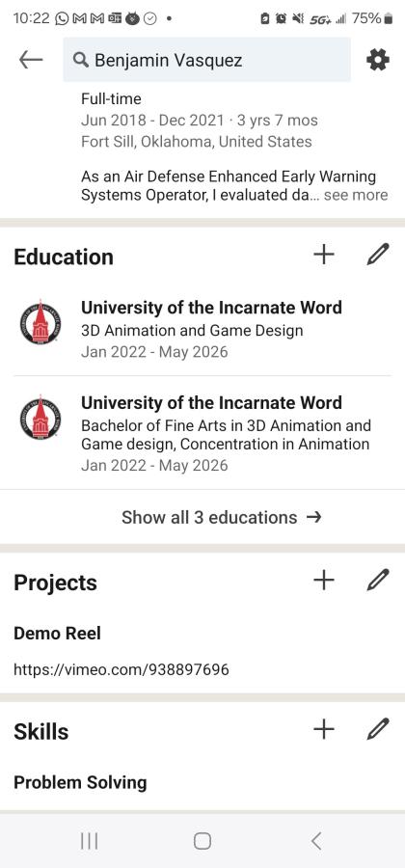Image resolution: width=405 pixels, height=868 pixels.
Task: Open the settings gear icon
Action: 378,60
